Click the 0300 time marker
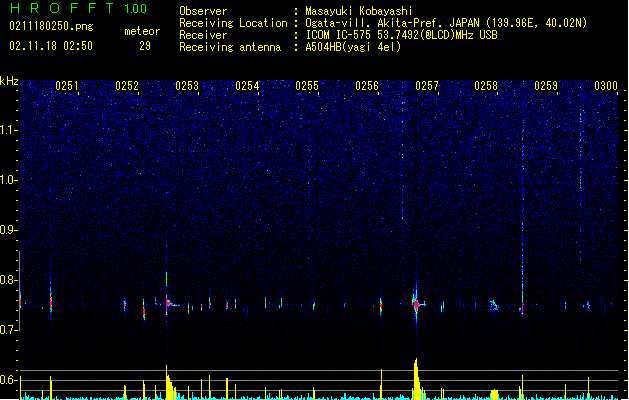Screen dimensions: 629x400 [x=606, y=85]
